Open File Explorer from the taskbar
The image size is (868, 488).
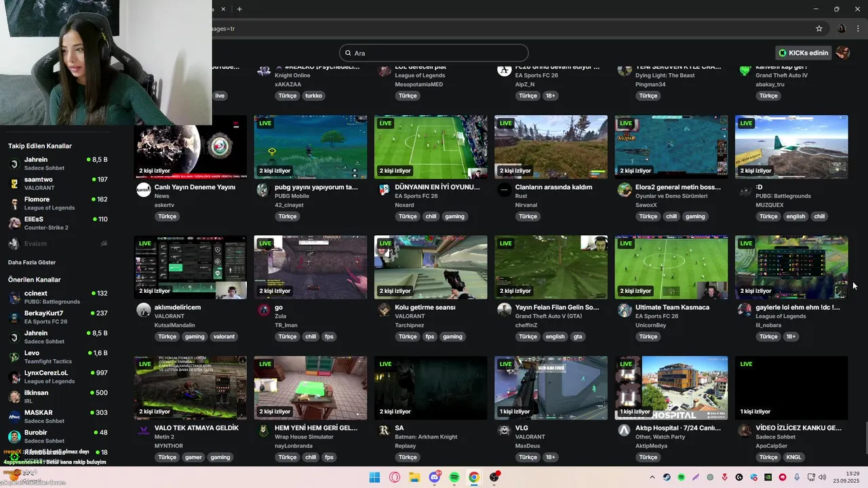pyautogui.click(x=414, y=477)
